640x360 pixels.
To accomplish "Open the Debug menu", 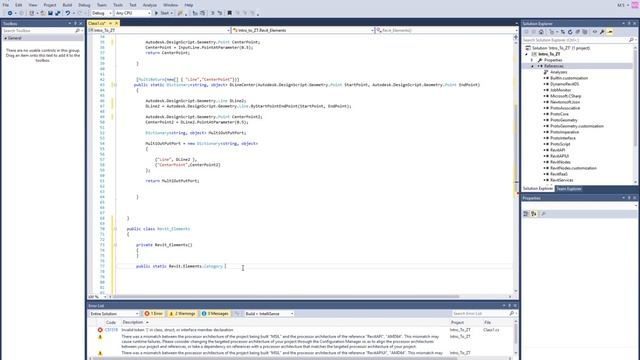I will pyautogui.click(x=84, y=5).
